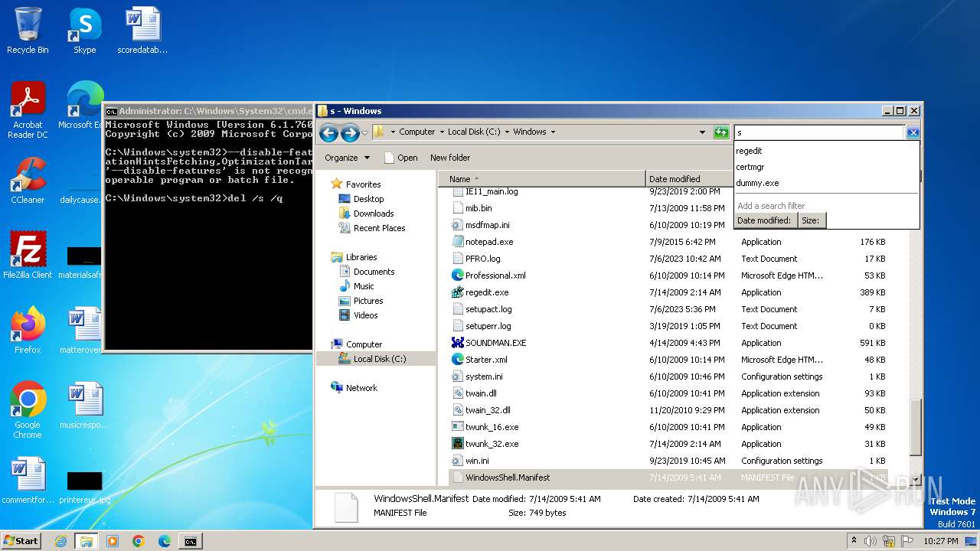Refresh the Windows folder view
This screenshot has height=551, width=980.
click(720, 132)
